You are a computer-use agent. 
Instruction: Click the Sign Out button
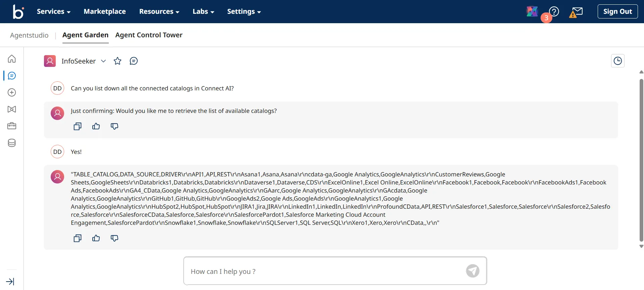[x=617, y=11]
